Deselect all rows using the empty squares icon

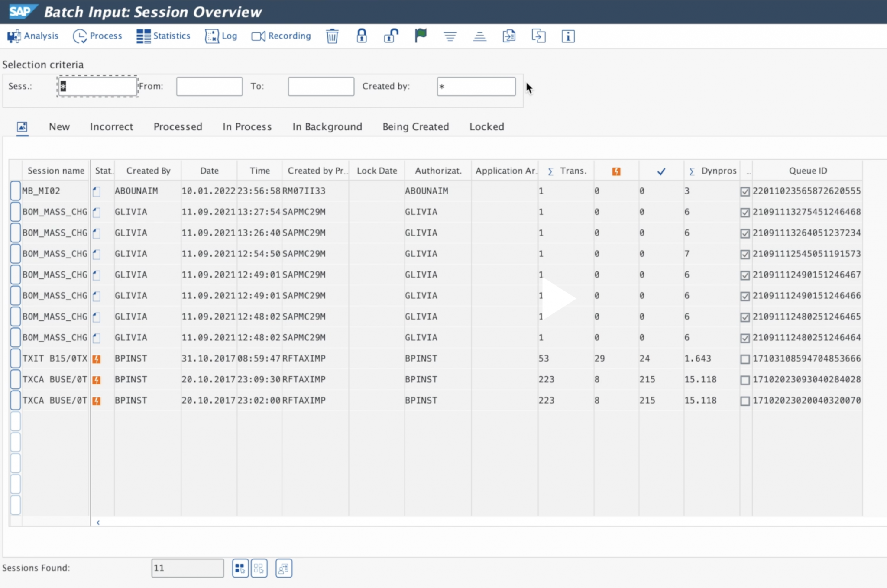tap(259, 568)
